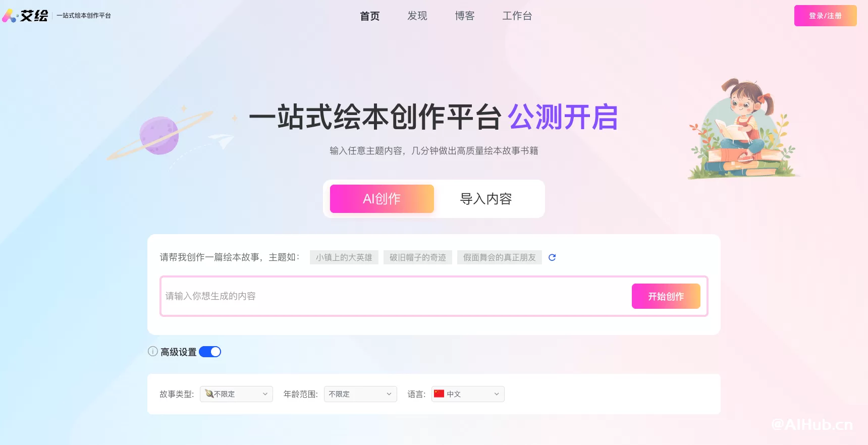
Task: Open the 语言 dropdown showing 中文
Action: pyautogui.click(x=468, y=394)
